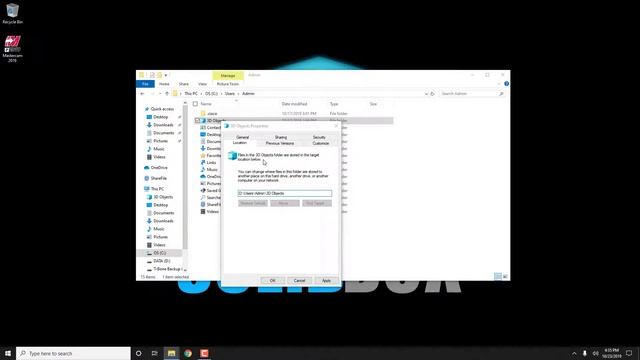640x360 pixels.
Task: Click Restore Default button in Properties
Action: click(253, 203)
